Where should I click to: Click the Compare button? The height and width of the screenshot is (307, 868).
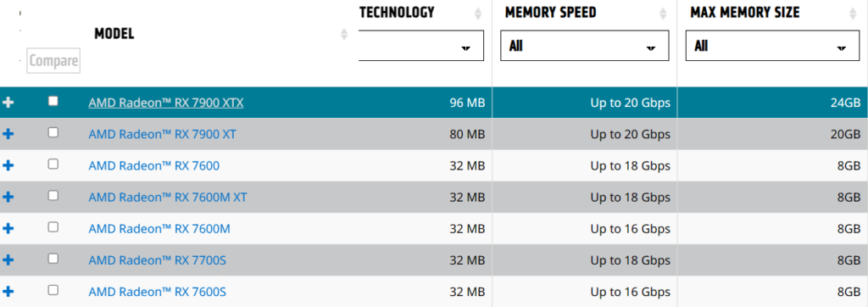point(53,60)
